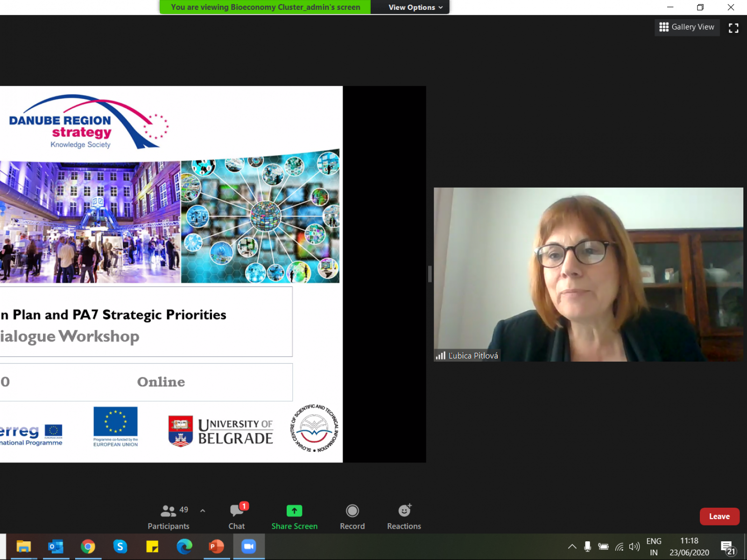Open the Participants panel
747x560 pixels.
[x=169, y=517]
